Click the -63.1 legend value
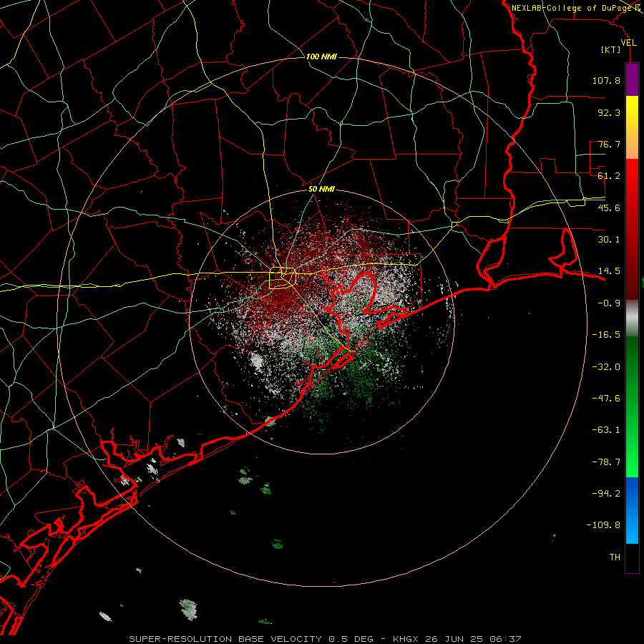The width and height of the screenshot is (644, 644). (x=606, y=430)
